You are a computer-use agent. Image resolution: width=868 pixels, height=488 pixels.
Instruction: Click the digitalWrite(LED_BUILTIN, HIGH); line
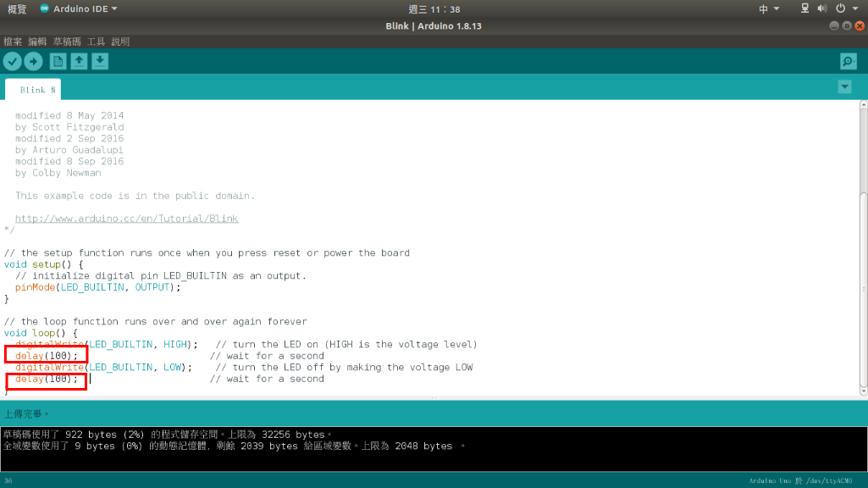click(107, 345)
